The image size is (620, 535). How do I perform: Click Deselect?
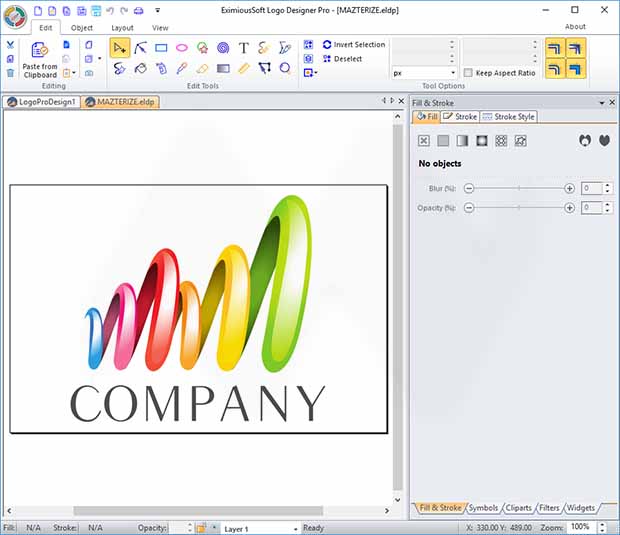[x=342, y=59]
